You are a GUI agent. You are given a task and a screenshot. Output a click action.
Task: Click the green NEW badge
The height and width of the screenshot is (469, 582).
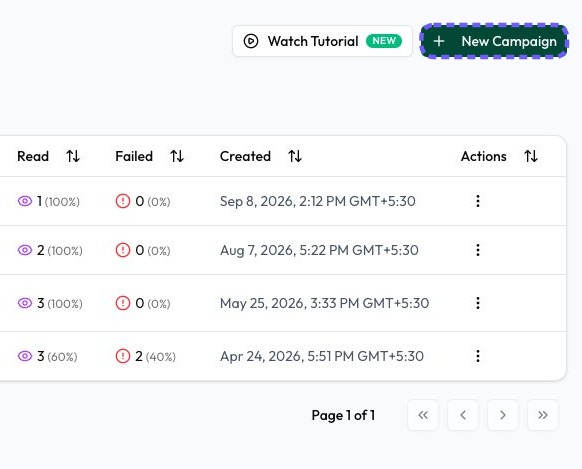384,41
